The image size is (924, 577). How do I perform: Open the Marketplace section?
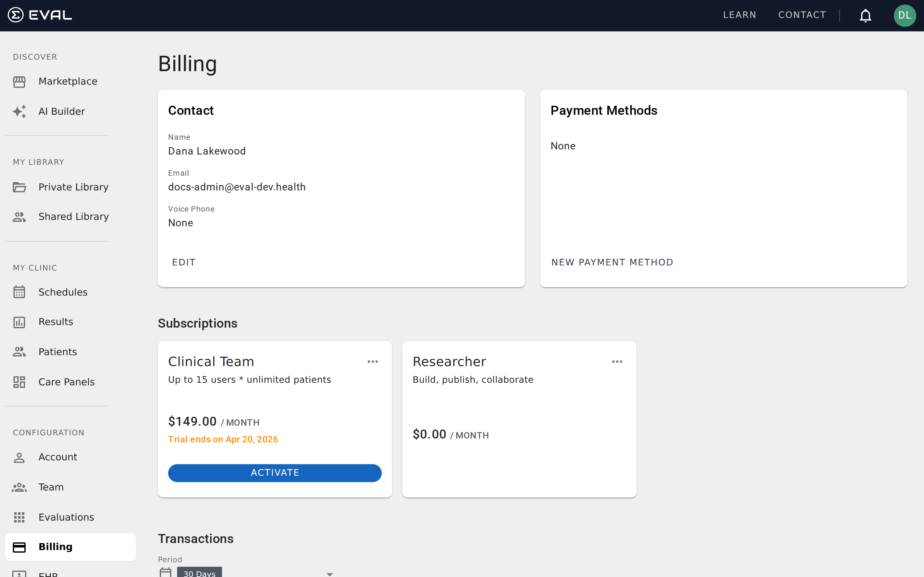20,82
